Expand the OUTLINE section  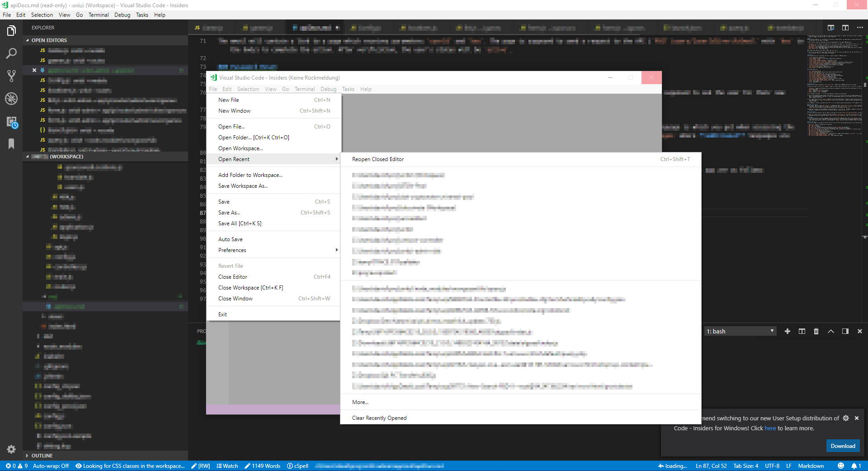click(x=105, y=456)
